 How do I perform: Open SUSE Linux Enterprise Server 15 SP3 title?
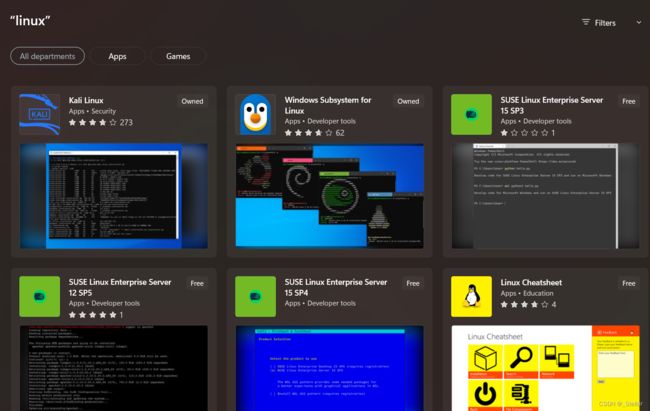[552, 105]
